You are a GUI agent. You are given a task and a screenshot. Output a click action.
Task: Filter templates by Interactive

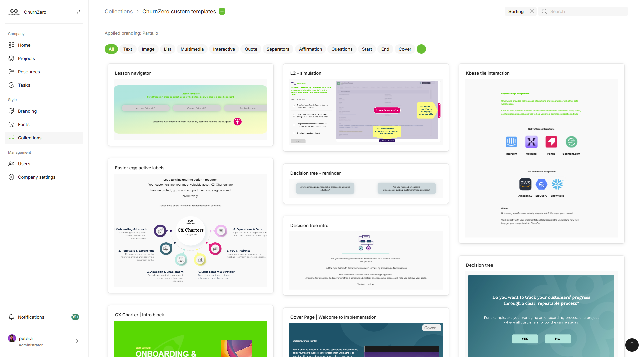(224, 49)
